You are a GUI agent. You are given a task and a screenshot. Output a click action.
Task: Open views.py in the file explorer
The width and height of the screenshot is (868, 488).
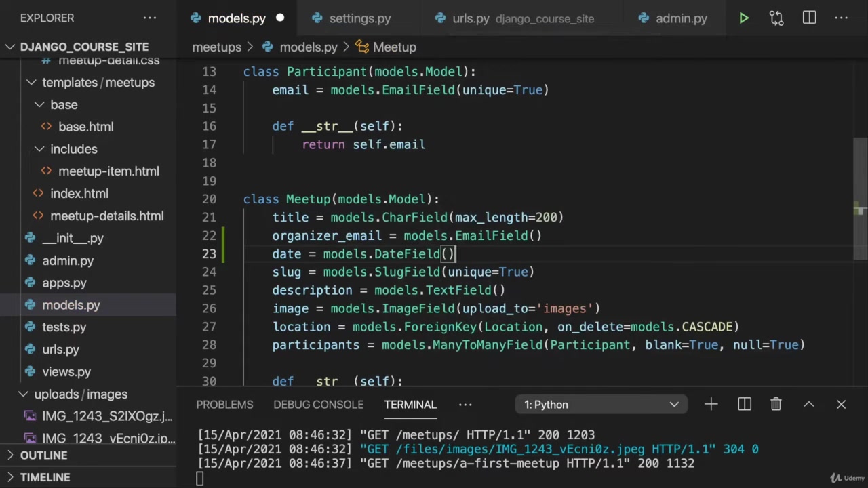click(66, 372)
